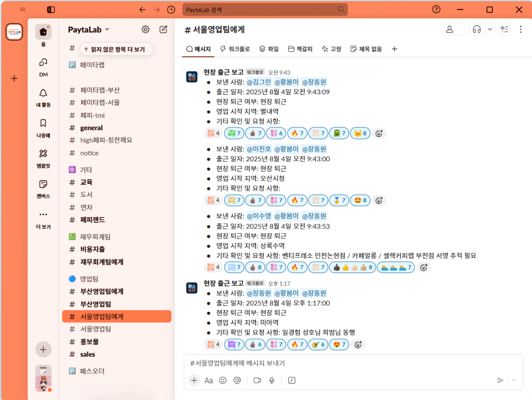
Task: Switch to the 워크플로 tab
Action: coord(235,49)
